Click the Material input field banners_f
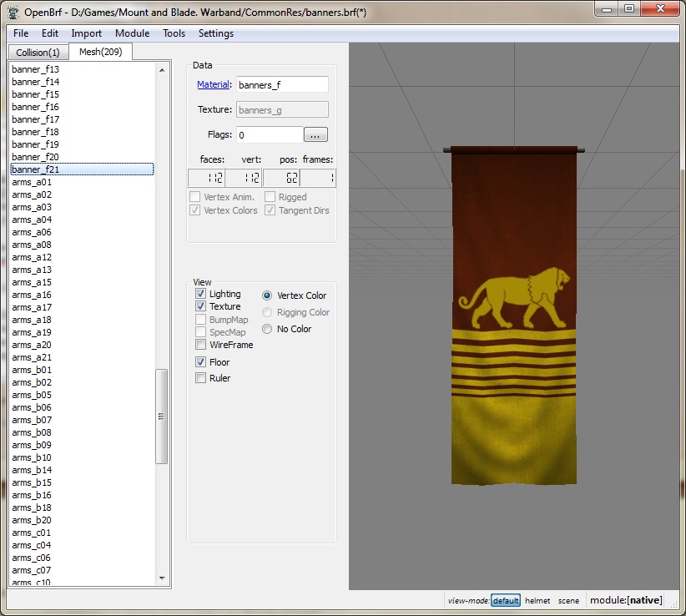The height and width of the screenshot is (616, 686). pyautogui.click(x=282, y=85)
